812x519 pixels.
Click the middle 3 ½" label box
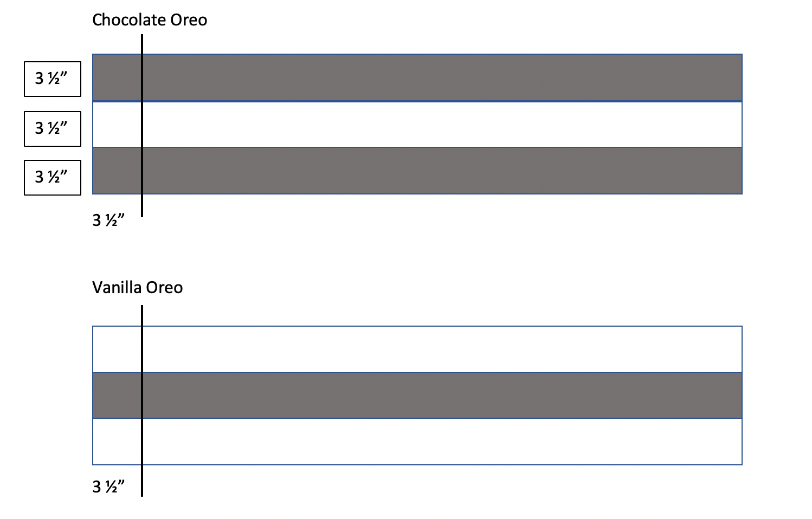53,129
